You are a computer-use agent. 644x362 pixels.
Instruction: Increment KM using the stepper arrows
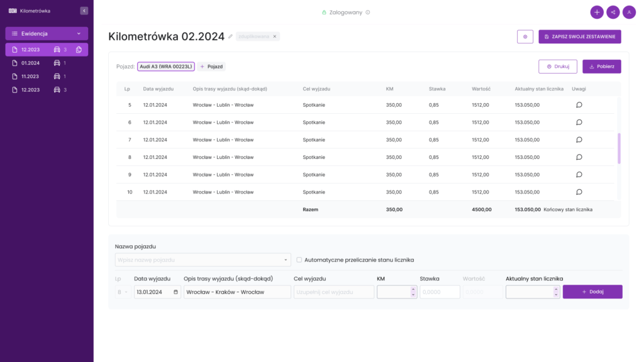click(413, 288)
